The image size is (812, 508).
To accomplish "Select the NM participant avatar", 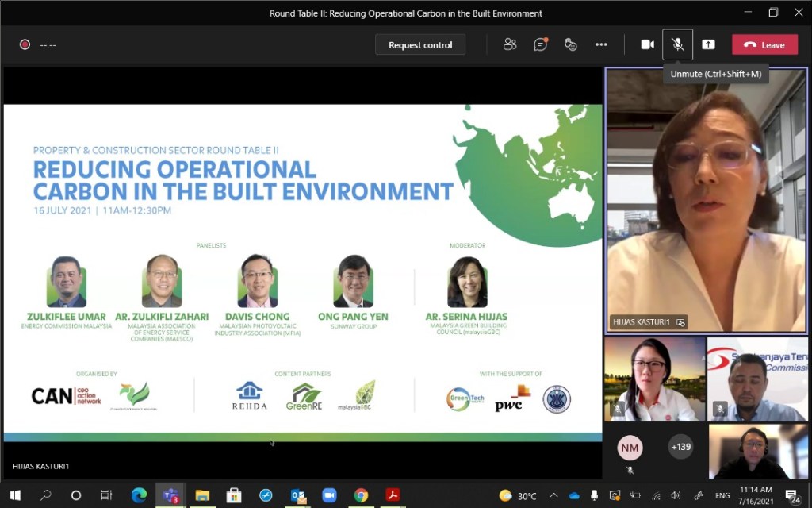I will tap(630, 448).
